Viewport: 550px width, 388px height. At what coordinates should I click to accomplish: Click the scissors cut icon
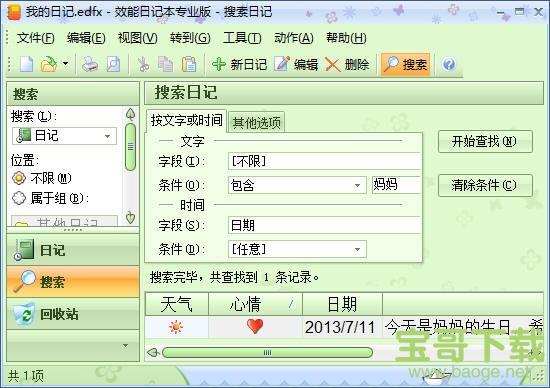(x=143, y=65)
